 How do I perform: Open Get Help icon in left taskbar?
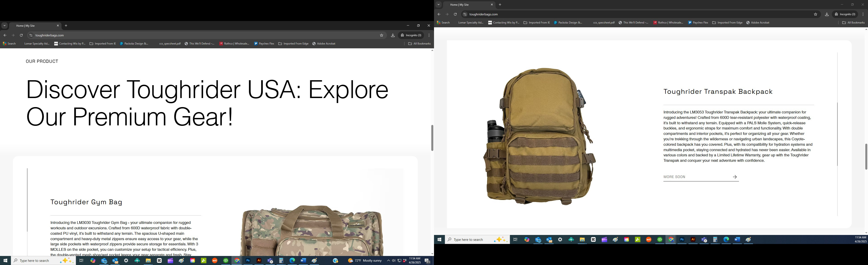(335, 261)
